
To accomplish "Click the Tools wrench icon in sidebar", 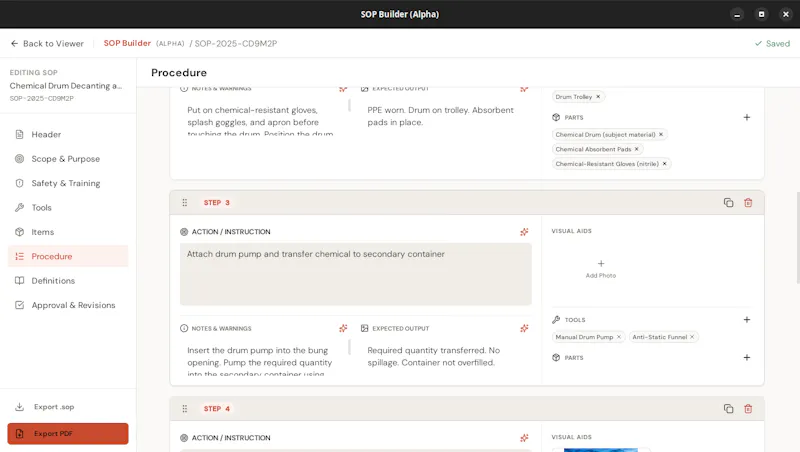I will (x=19, y=208).
